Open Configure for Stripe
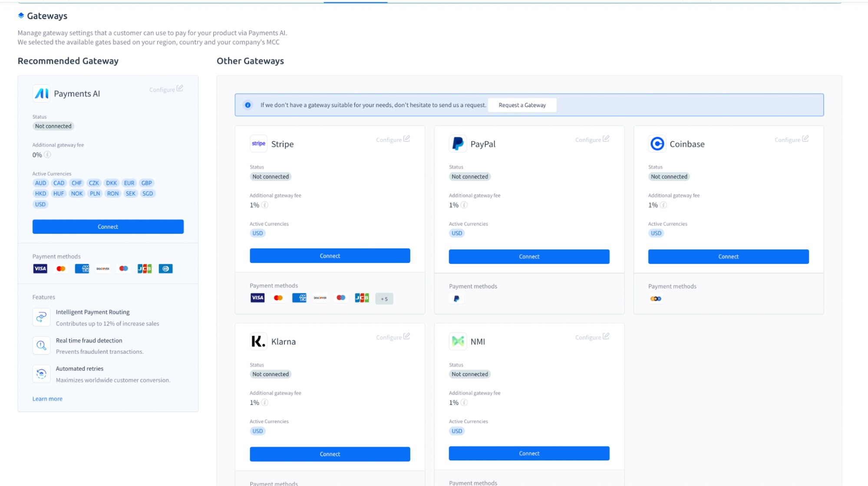Viewport: 868px width, 486px height. [393, 139]
